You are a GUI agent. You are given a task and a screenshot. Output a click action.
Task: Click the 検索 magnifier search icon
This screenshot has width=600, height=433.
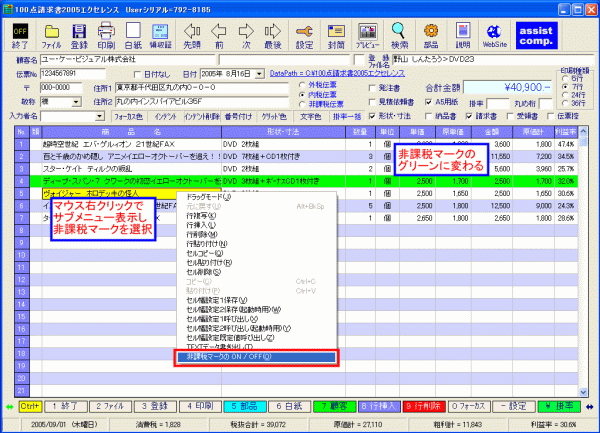[399, 36]
